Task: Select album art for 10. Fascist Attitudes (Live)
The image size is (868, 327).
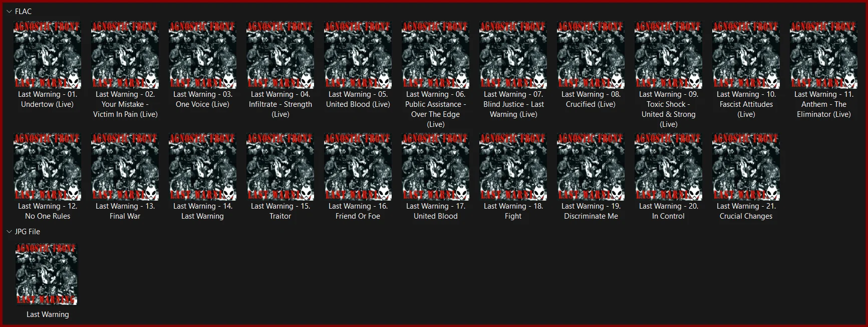Action: click(746, 55)
